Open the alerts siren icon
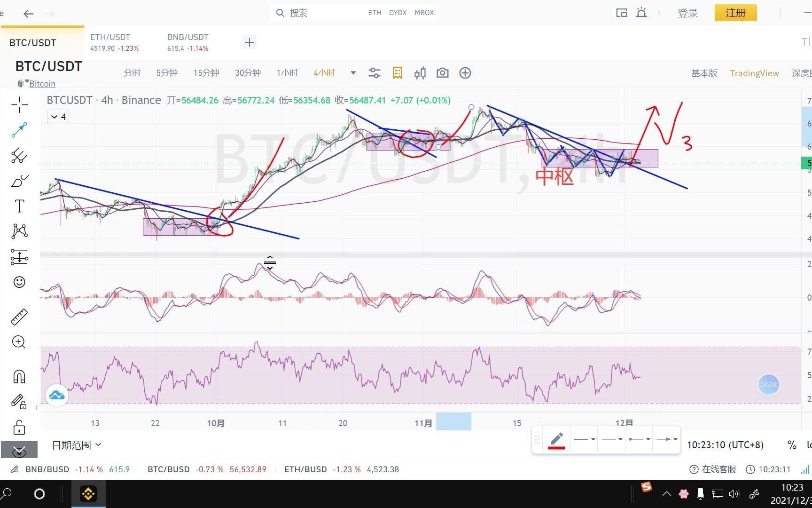Image resolution: width=812 pixels, height=508 pixels. click(641, 13)
